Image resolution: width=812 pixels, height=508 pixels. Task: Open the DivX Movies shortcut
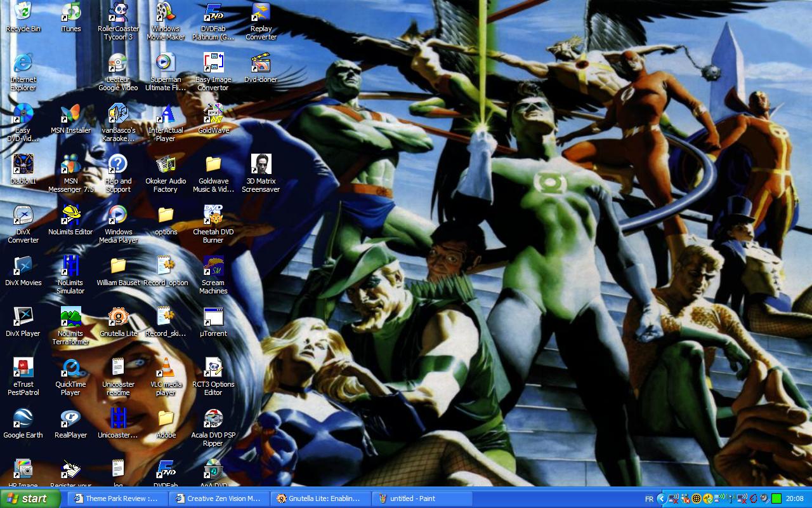(23, 271)
